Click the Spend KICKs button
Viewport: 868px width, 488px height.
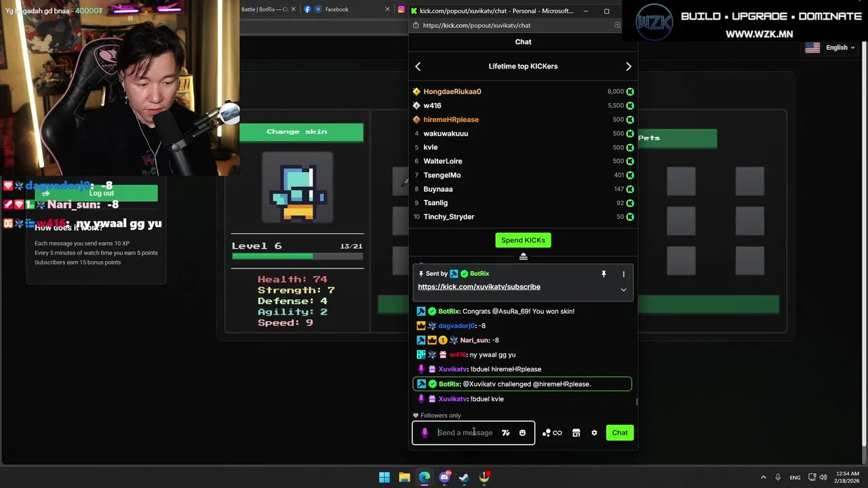tap(523, 240)
